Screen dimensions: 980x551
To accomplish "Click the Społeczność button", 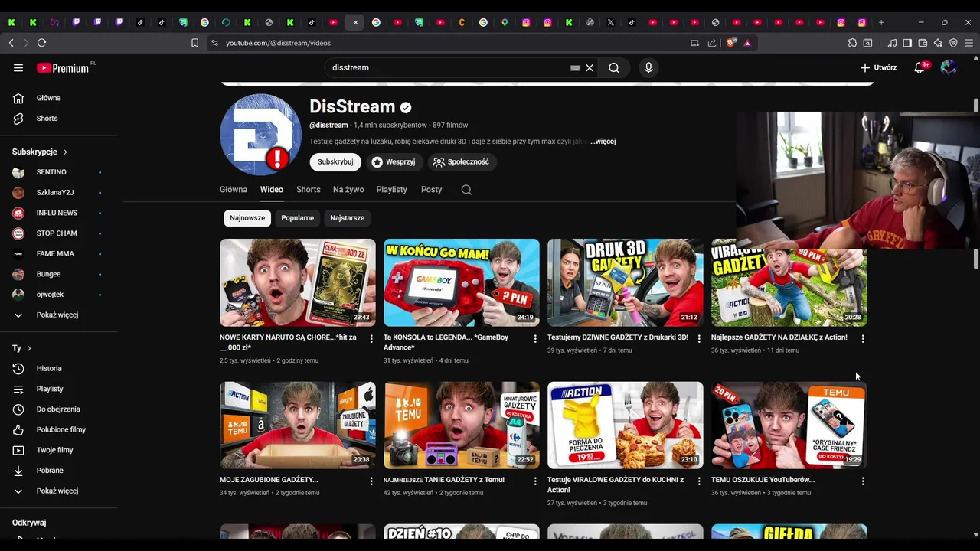I will (x=462, y=162).
